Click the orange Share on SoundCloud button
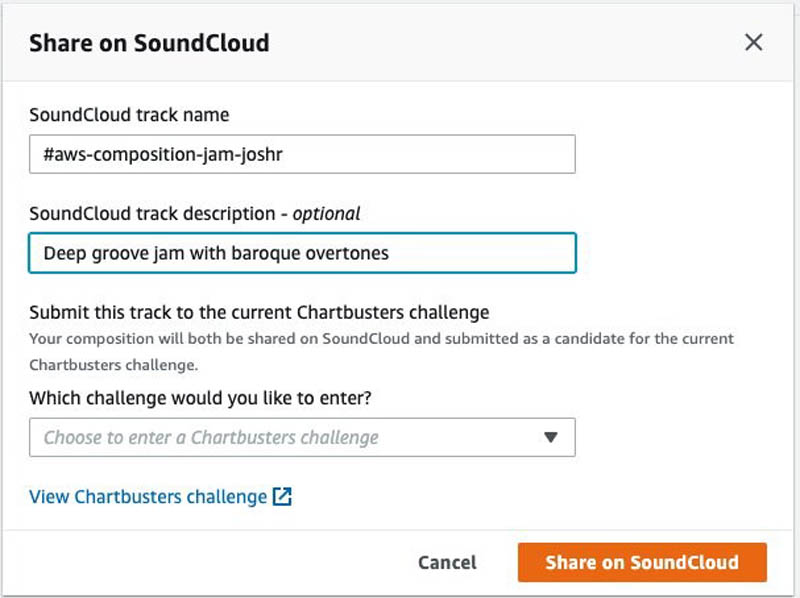The width and height of the screenshot is (800, 598). pos(642,562)
